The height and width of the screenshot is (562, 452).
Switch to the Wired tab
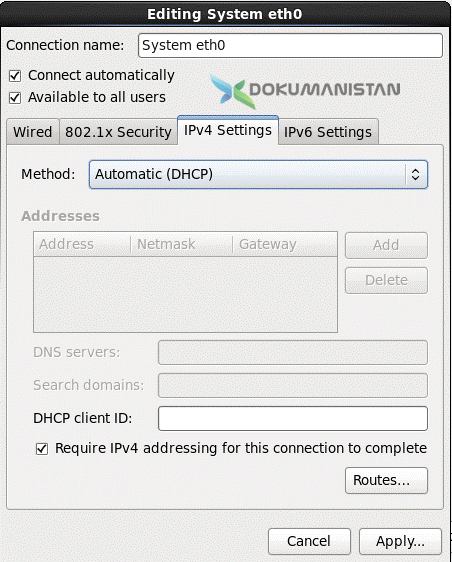coord(33,132)
